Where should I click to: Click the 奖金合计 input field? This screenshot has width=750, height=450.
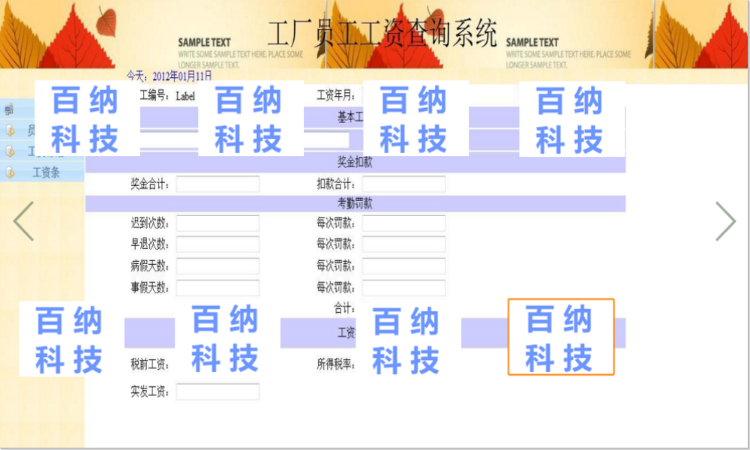coord(218,184)
